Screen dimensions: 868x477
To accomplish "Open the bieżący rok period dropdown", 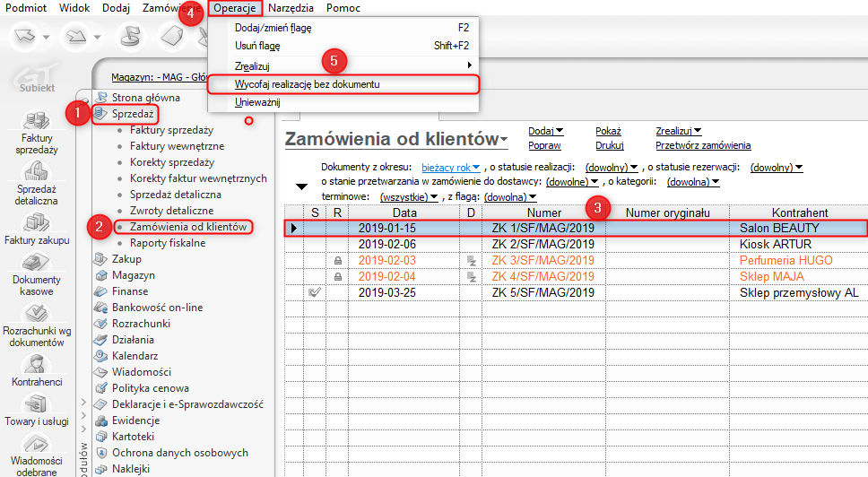I will 451,167.
